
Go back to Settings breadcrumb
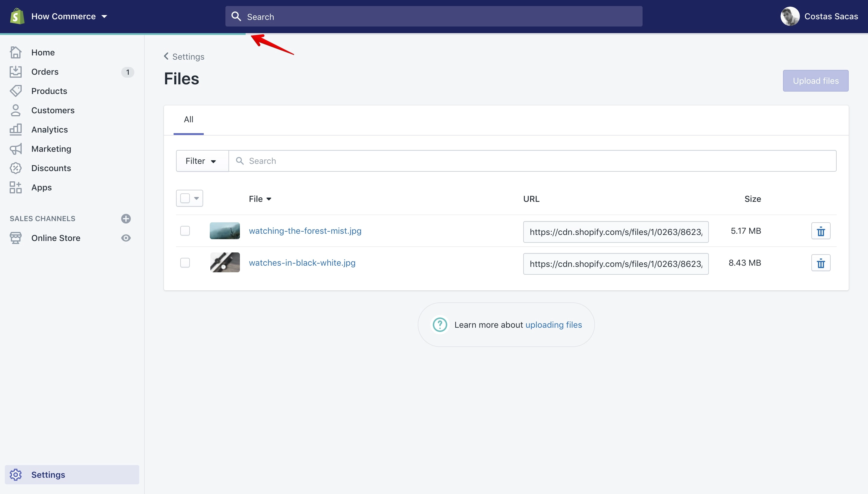188,57
